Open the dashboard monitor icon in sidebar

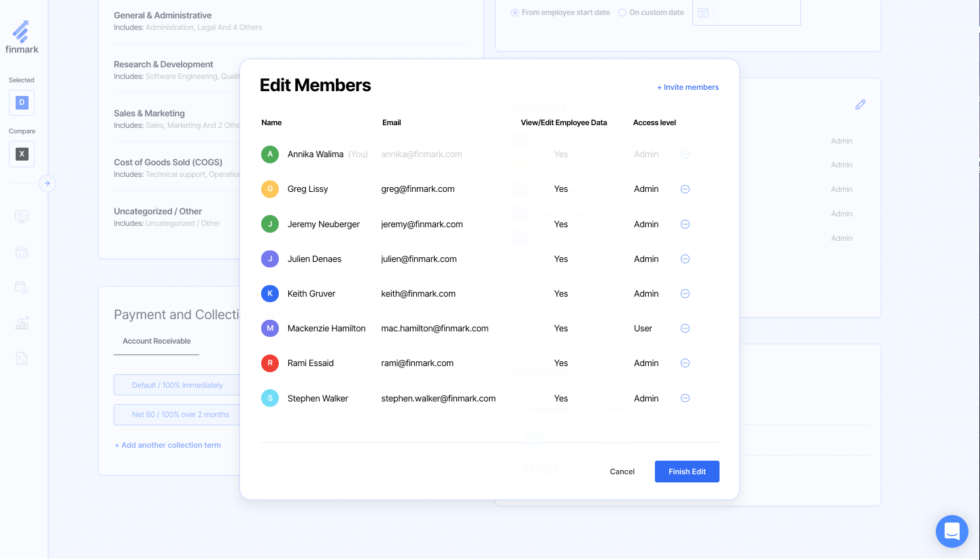point(22,216)
